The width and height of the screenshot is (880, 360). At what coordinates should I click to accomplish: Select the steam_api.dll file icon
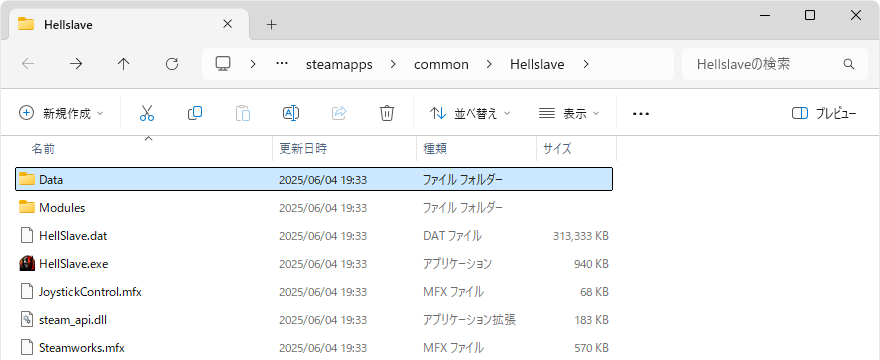pos(27,320)
